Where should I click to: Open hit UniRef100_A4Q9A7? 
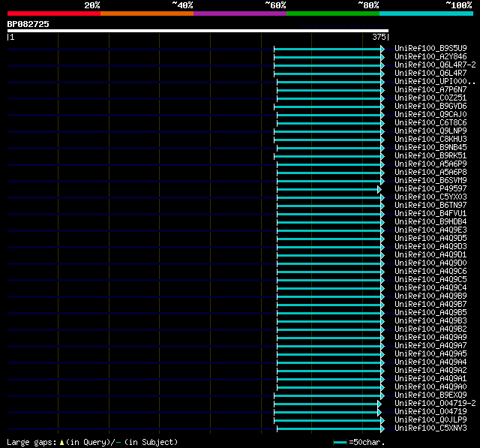click(x=430, y=346)
